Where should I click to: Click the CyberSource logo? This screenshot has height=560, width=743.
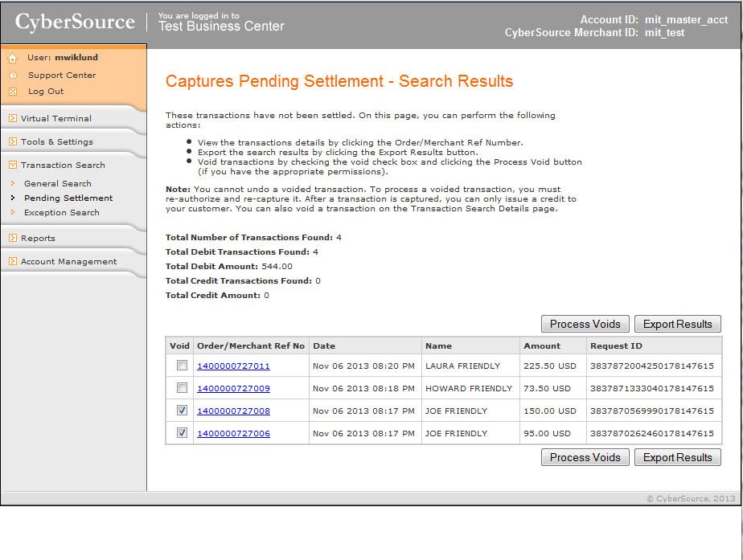(x=75, y=22)
